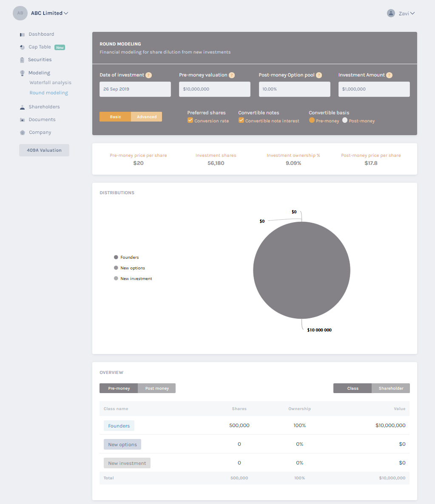The height and width of the screenshot is (504, 435).
Task: Click the Modeling lightbulb icon
Action: coord(23,73)
